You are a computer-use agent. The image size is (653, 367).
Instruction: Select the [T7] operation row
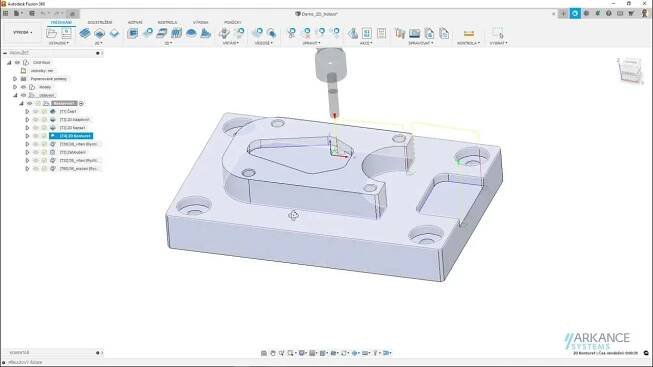pos(73,152)
